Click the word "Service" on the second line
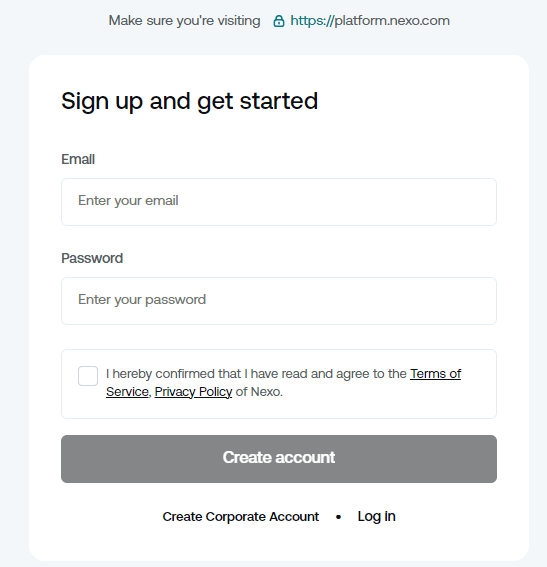Image resolution: width=547 pixels, height=567 pixels. click(x=127, y=392)
